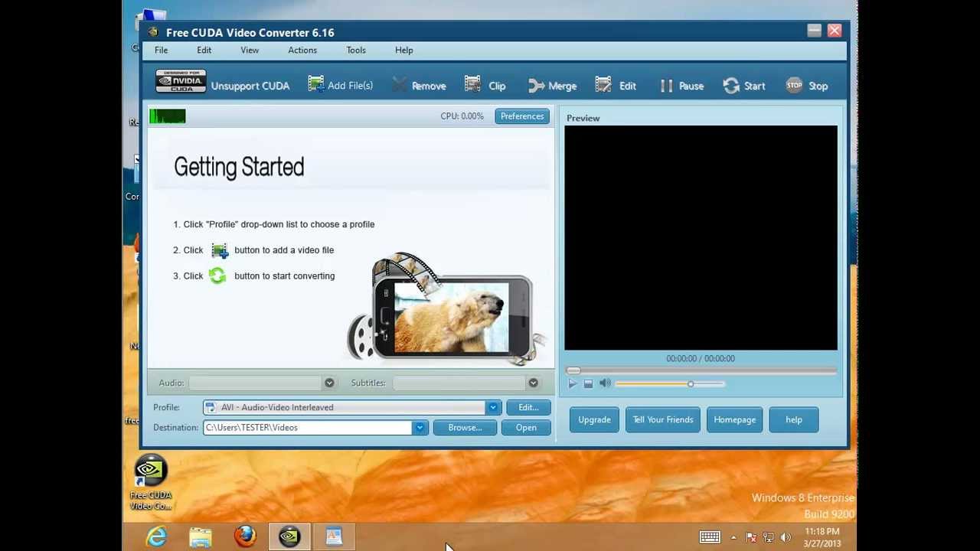Stop the preview playback
980x551 pixels.
588,383
